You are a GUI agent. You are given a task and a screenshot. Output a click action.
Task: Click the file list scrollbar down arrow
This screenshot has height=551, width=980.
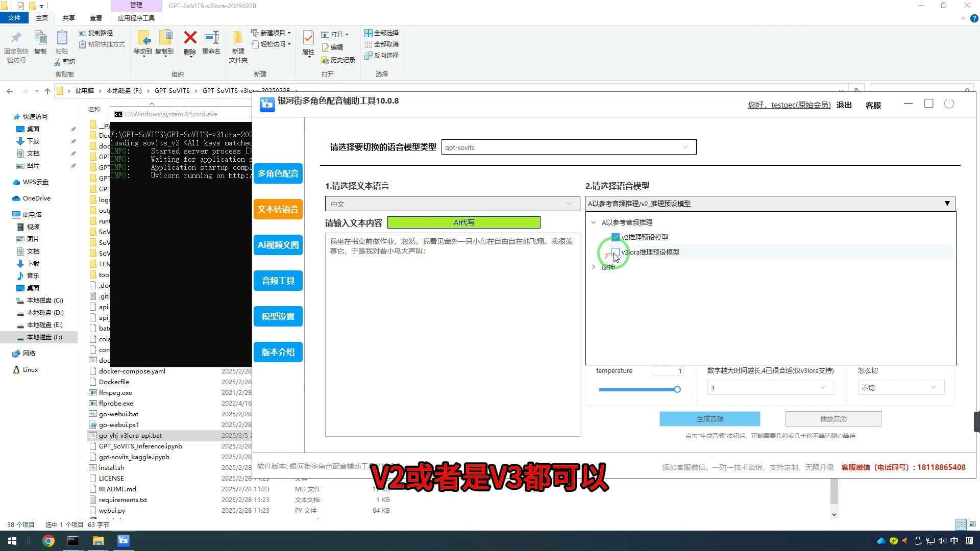click(834, 514)
